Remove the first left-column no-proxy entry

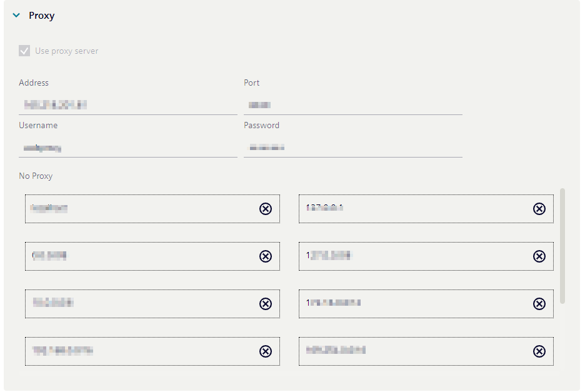click(x=266, y=209)
